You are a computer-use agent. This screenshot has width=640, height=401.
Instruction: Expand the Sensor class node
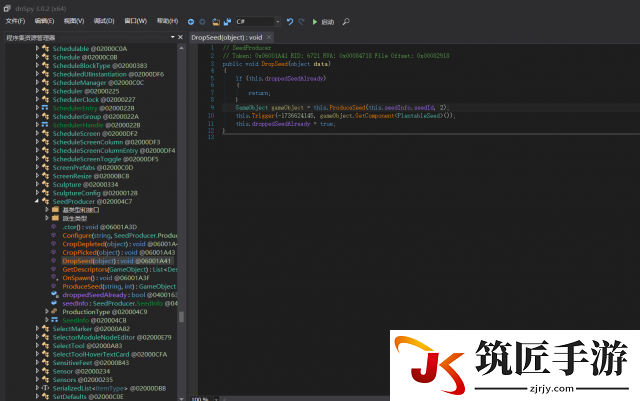click(37, 371)
